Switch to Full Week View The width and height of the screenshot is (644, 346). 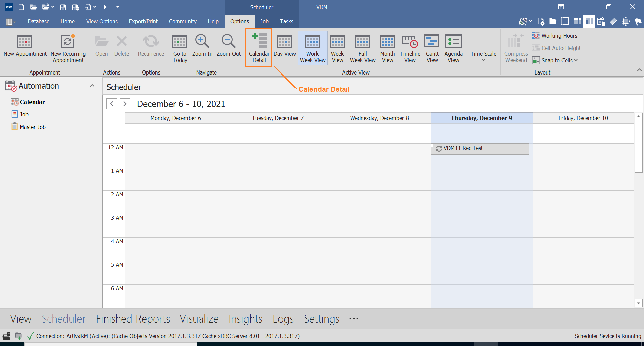(x=363, y=49)
